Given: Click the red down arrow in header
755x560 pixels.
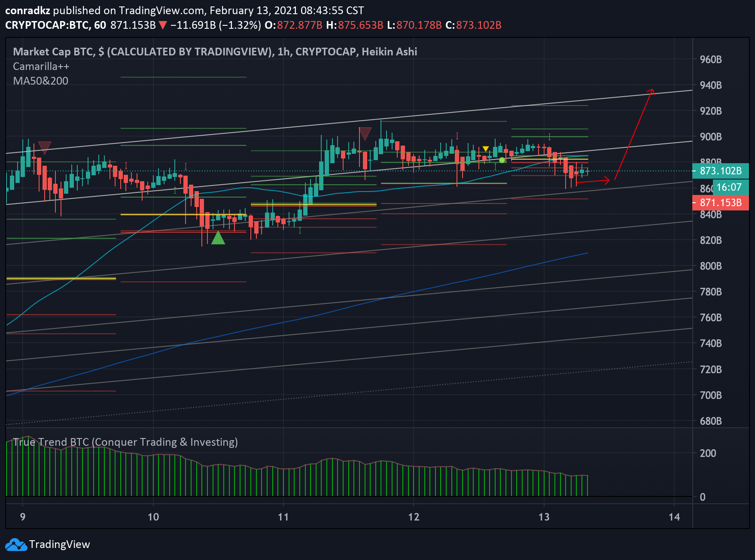Looking at the screenshot, I should [163, 25].
